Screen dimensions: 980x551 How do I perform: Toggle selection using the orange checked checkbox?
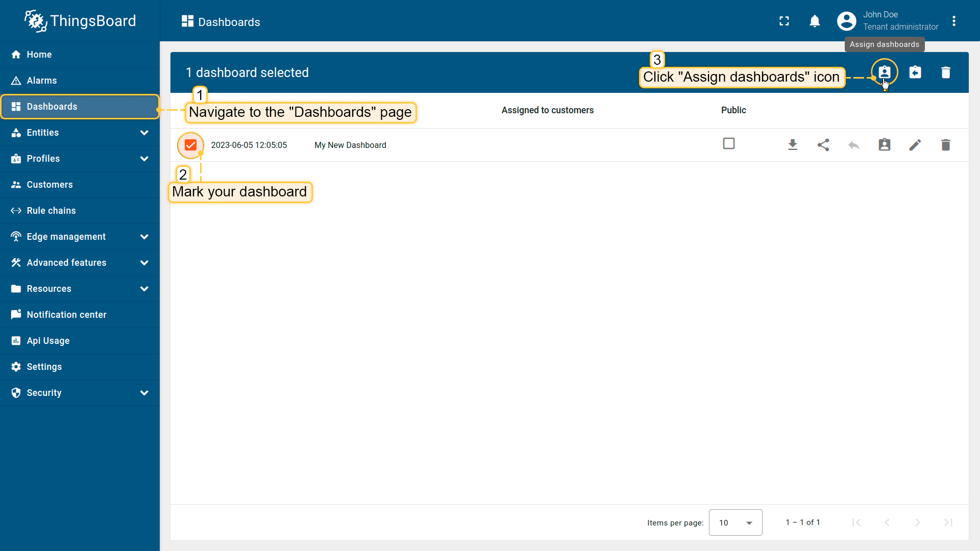click(x=190, y=145)
